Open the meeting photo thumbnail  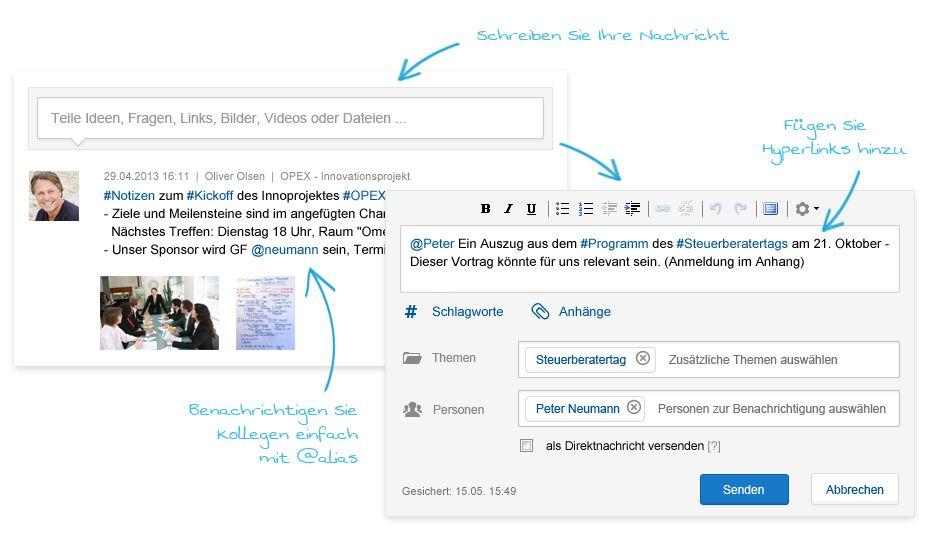pos(159,313)
